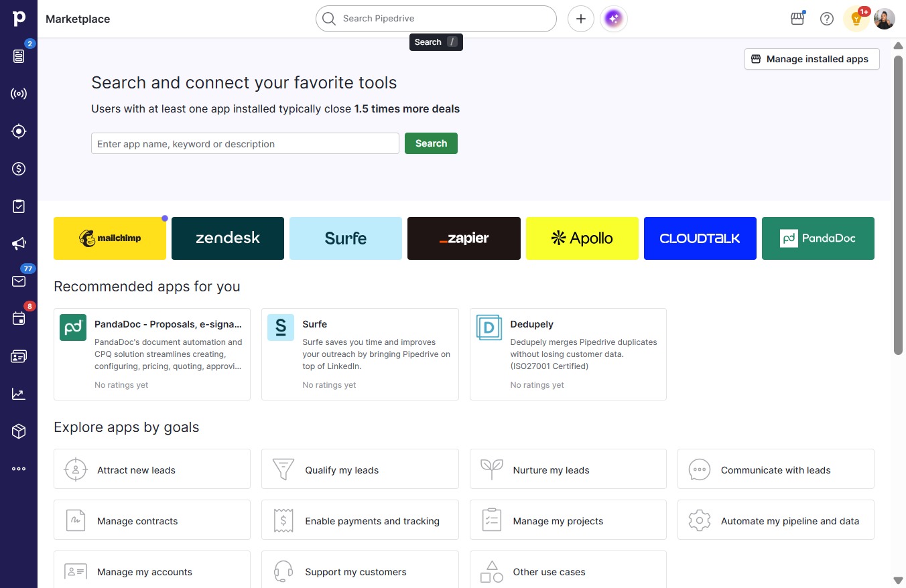Open the CloudTalk banner tile
The width and height of the screenshot is (906, 588).
(x=700, y=238)
